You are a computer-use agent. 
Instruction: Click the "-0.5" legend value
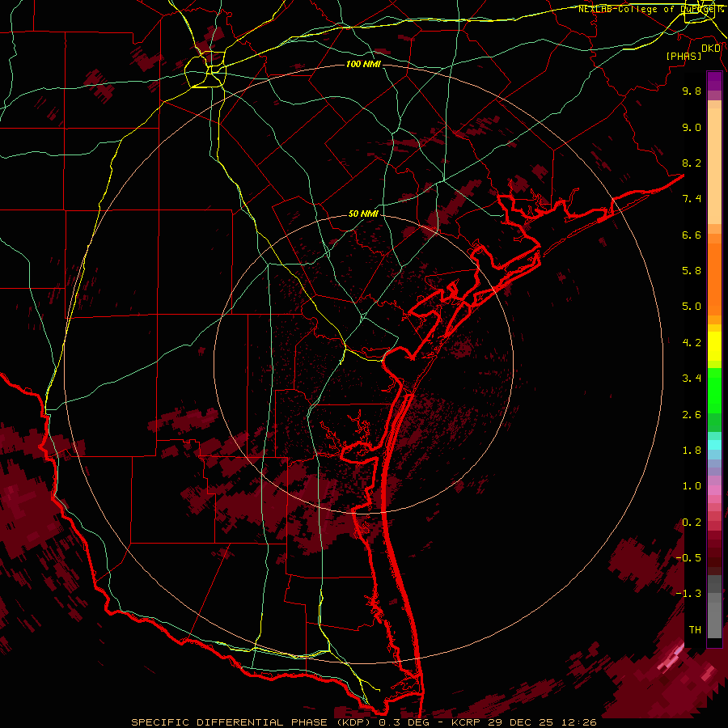pyautogui.click(x=688, y=558)
